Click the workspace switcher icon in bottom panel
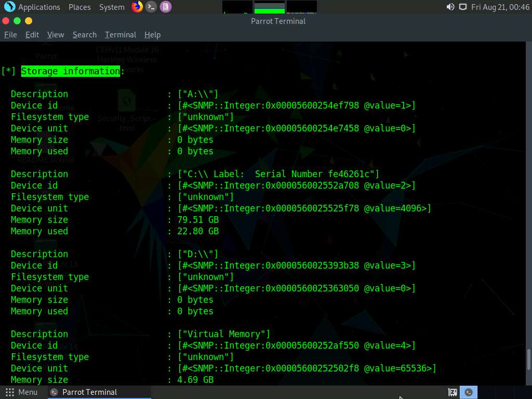Viewport: 532px width, 399px height. coord(453,393)
